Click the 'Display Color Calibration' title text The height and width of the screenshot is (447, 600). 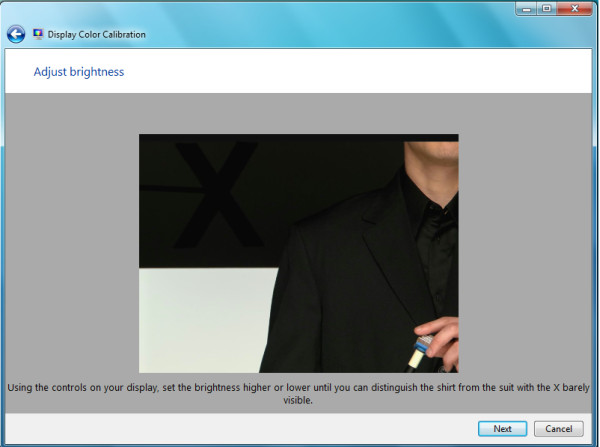click(96, 34)
